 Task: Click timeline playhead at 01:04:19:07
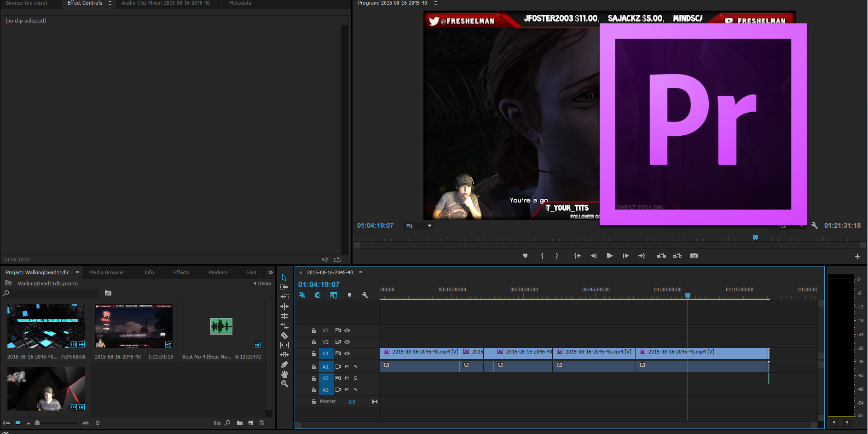688,295
